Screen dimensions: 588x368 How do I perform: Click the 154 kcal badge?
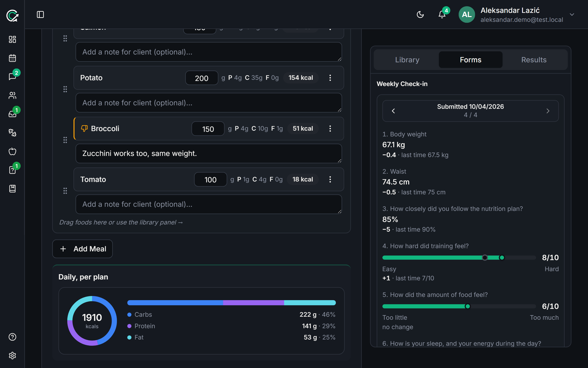(x=301, y=78)
